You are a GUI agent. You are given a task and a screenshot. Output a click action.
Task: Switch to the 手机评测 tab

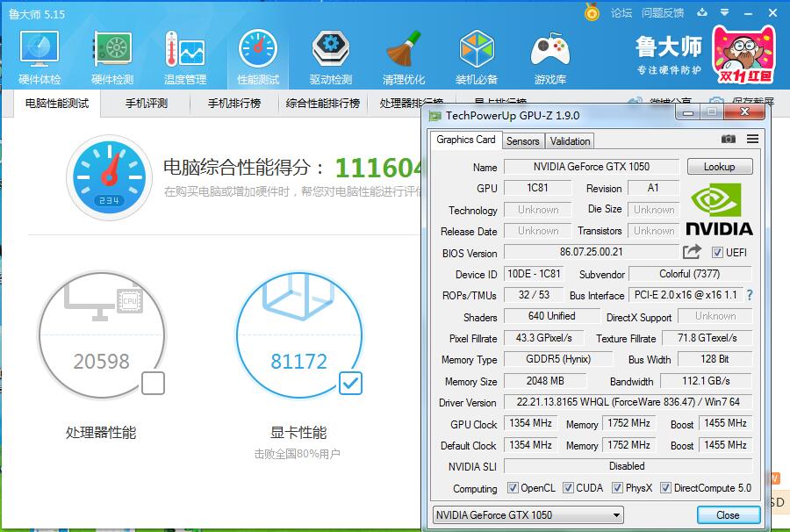(146, 104)
